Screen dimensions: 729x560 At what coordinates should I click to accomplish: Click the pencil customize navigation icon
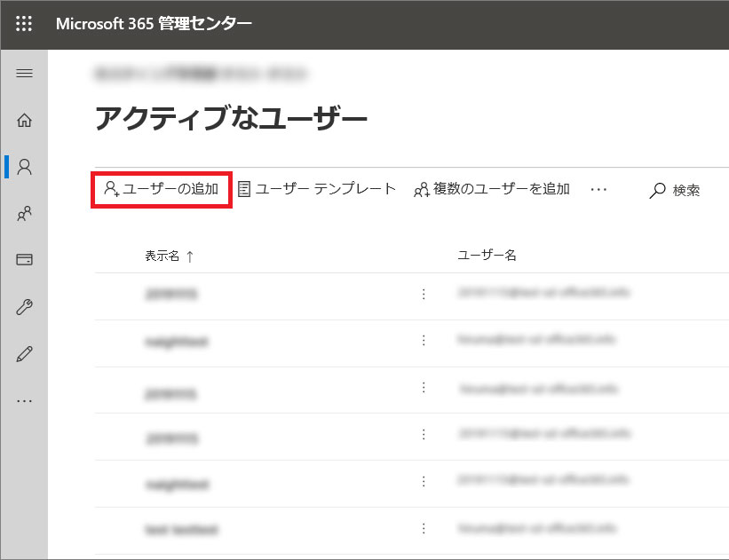pos(24,353)
